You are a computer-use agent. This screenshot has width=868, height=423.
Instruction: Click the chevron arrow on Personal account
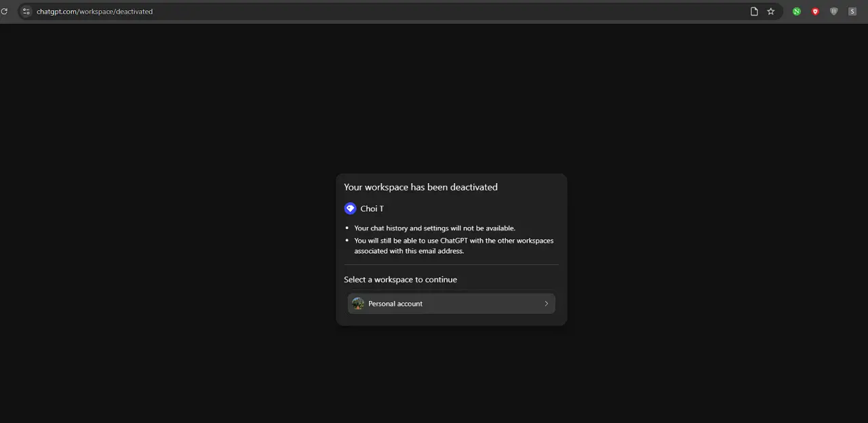[547, 304]
